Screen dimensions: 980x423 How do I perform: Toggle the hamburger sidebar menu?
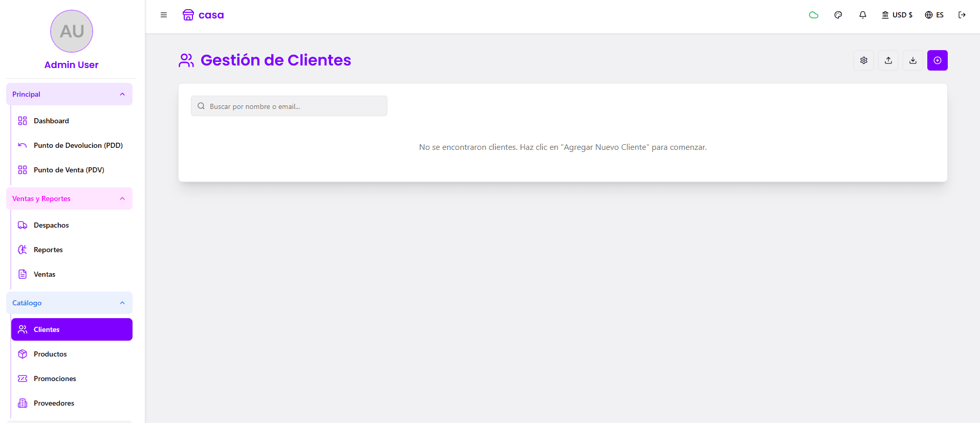pos(164,15)
